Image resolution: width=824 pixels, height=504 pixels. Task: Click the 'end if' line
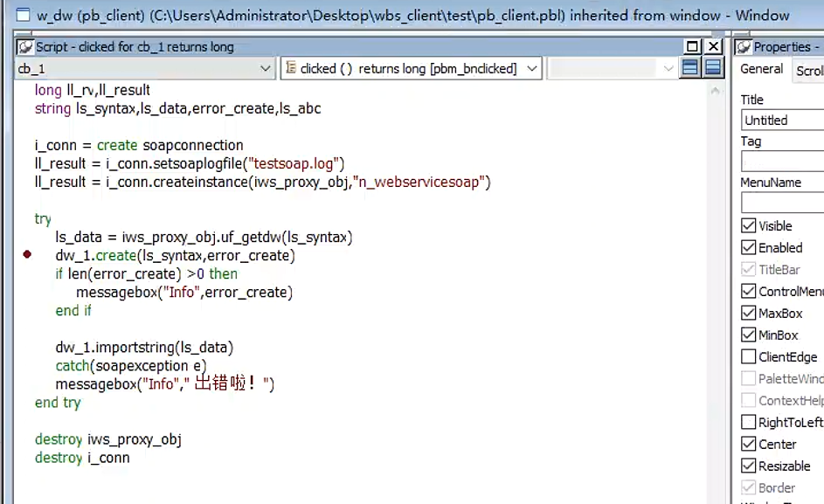73,311
